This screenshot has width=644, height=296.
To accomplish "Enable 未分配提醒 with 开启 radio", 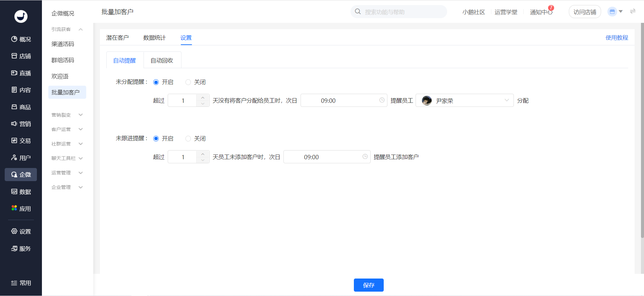I will point(156,82).
